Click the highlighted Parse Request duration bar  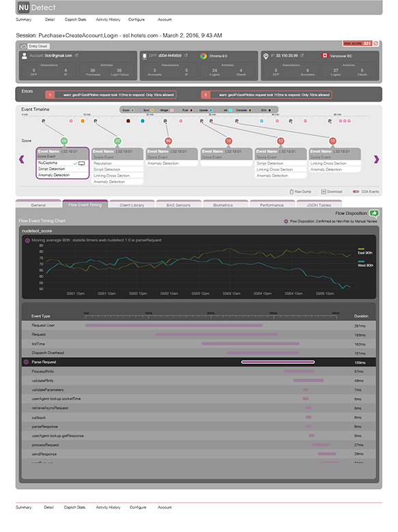point(278,362)
